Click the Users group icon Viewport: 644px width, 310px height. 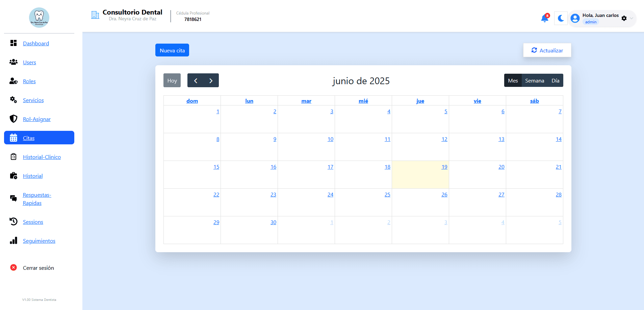(14, 62)
